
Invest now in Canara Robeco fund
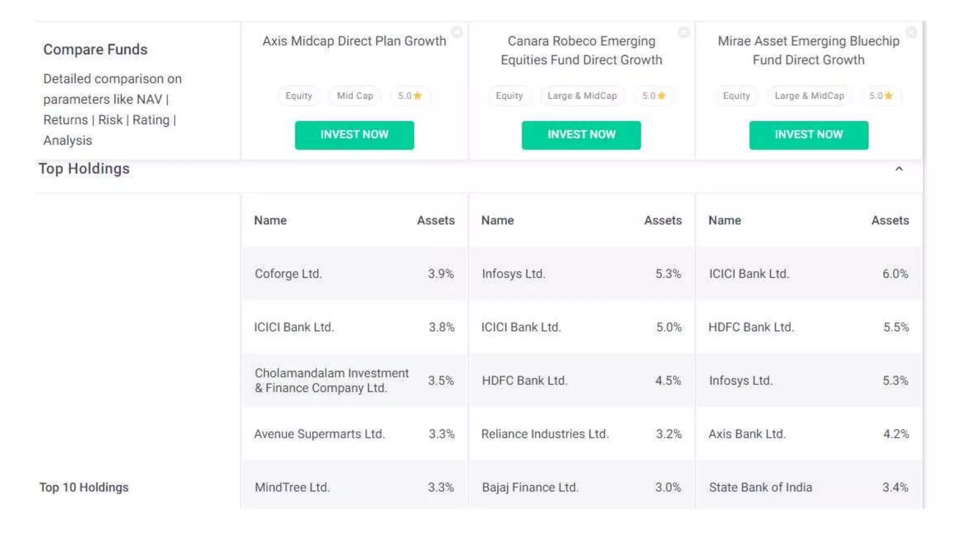tap(581, 135)
